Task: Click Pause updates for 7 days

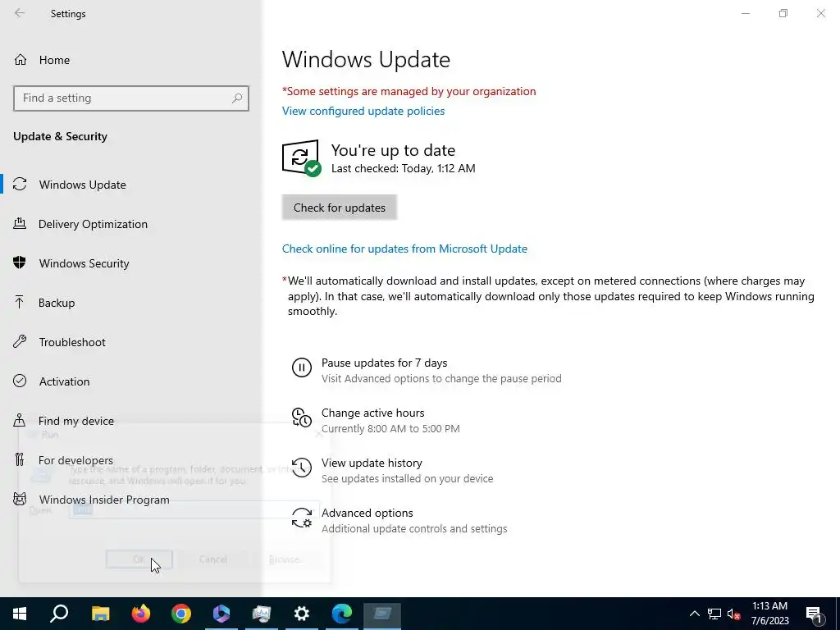Action: click(384, 363)
